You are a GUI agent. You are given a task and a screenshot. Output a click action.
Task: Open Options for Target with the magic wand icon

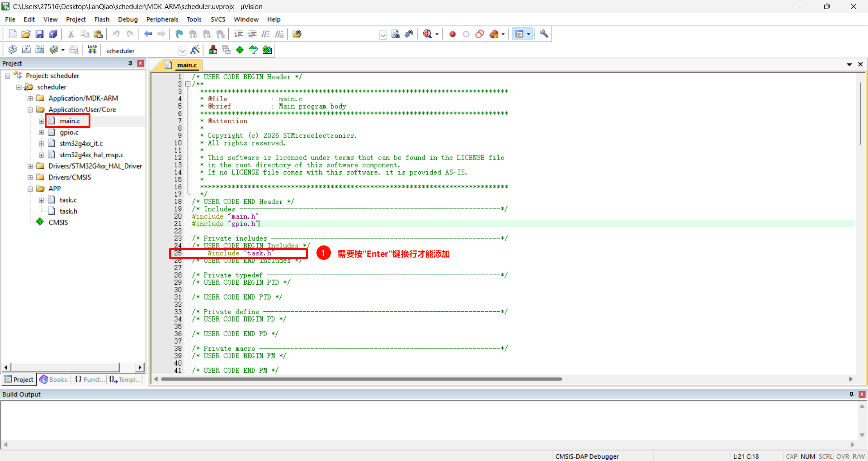pos(195,50)
